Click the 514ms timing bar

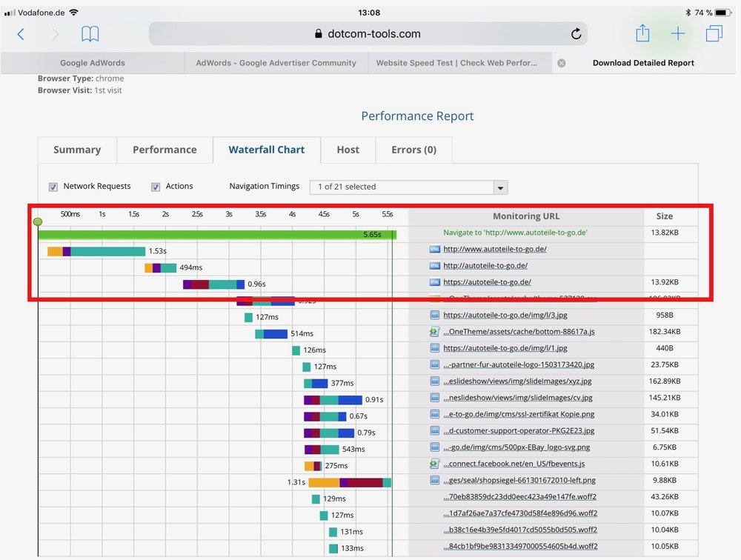(271, 333)
